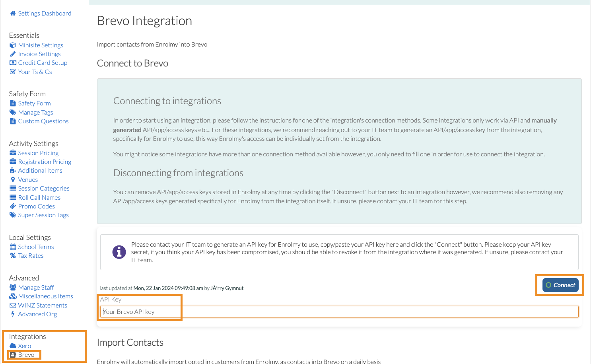This screenshot has height=364, width=591.
Task: Click the people icon next to Manage Staff
Action: coord(13,288)
